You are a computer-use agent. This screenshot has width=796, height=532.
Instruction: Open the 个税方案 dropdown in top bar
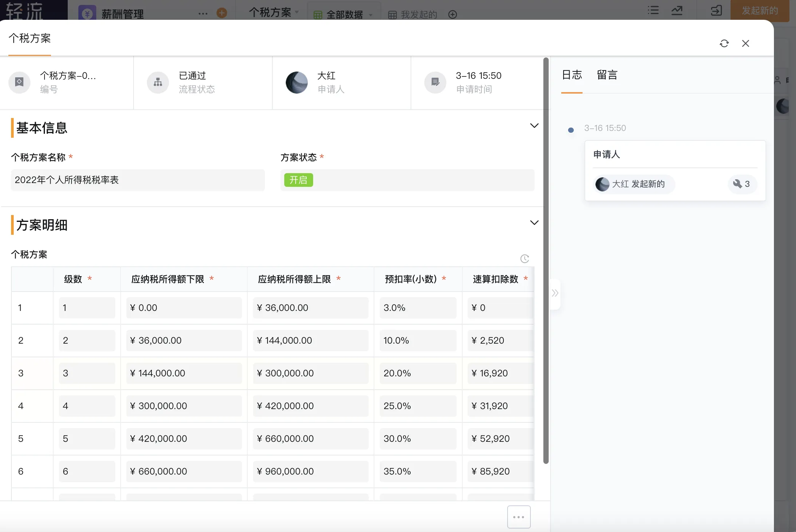coord(274,13)
